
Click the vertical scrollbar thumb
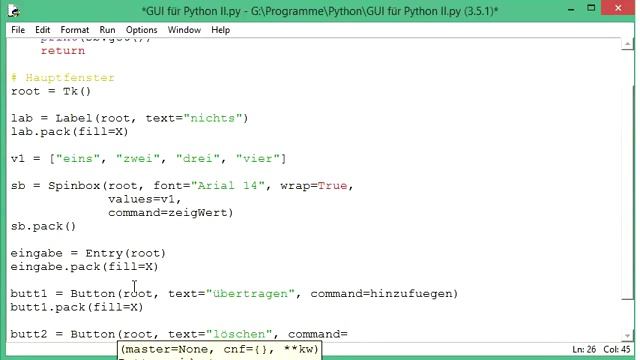click(x=628, y=192)
